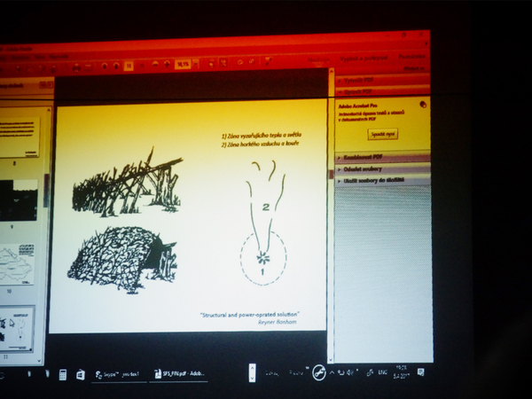Open the Calculator icon in the taskbar
The height and width of the screenshot is (399, 532).
coord(60,374)
